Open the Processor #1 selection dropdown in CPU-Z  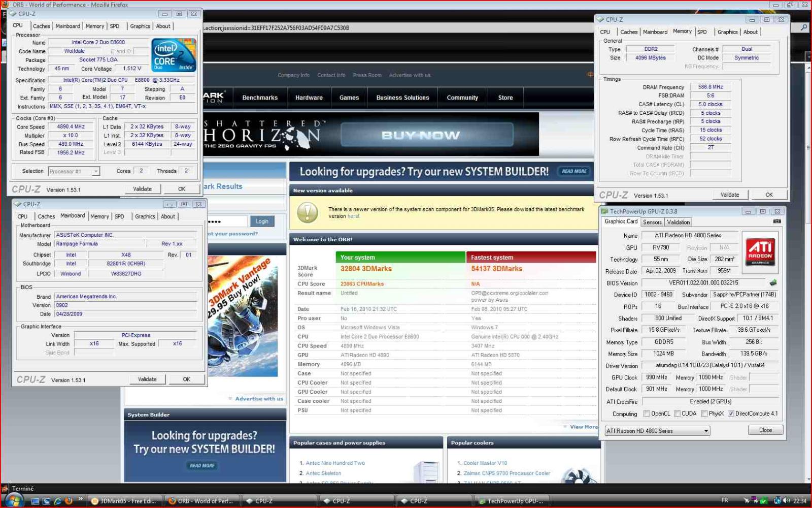pos(74,171)
